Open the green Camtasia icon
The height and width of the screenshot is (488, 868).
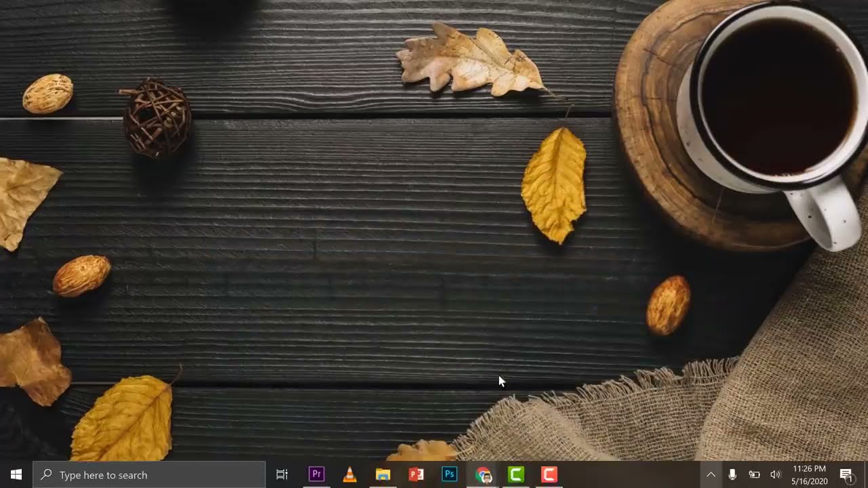[516, 474]
